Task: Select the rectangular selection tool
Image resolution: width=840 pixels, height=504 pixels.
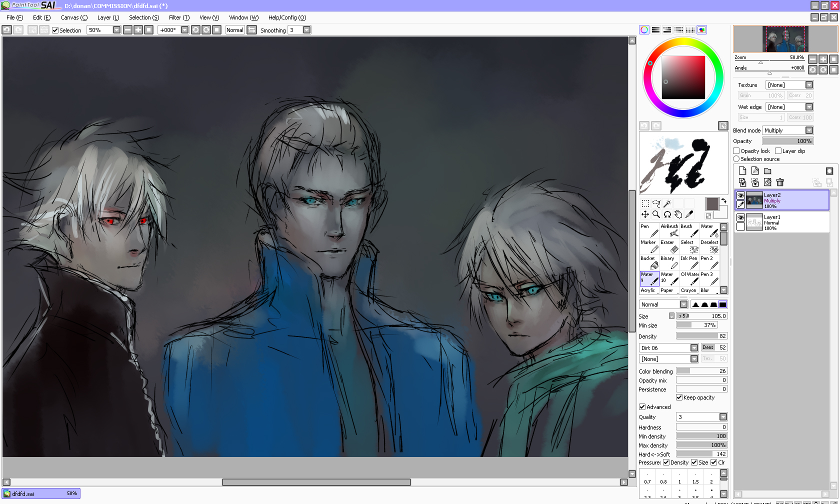Action: pos(645,203)
